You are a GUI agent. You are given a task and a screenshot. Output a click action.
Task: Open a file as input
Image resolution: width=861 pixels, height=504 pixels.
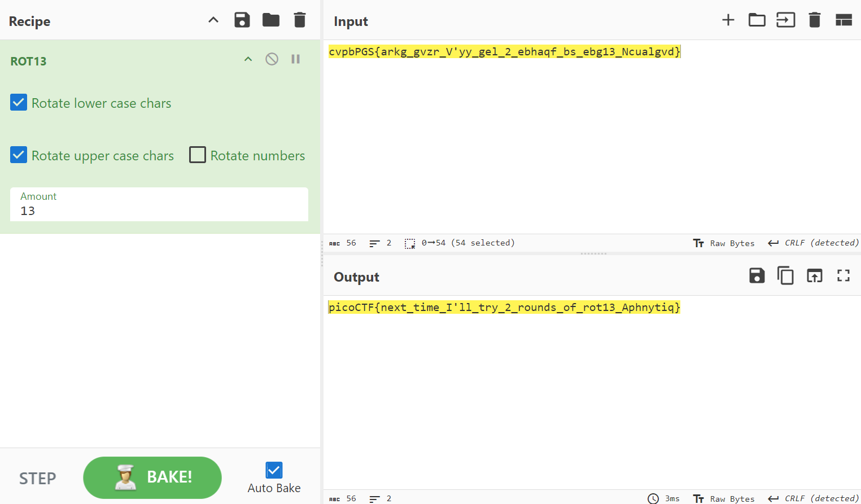pyautogui.click(x=785, y=20)
